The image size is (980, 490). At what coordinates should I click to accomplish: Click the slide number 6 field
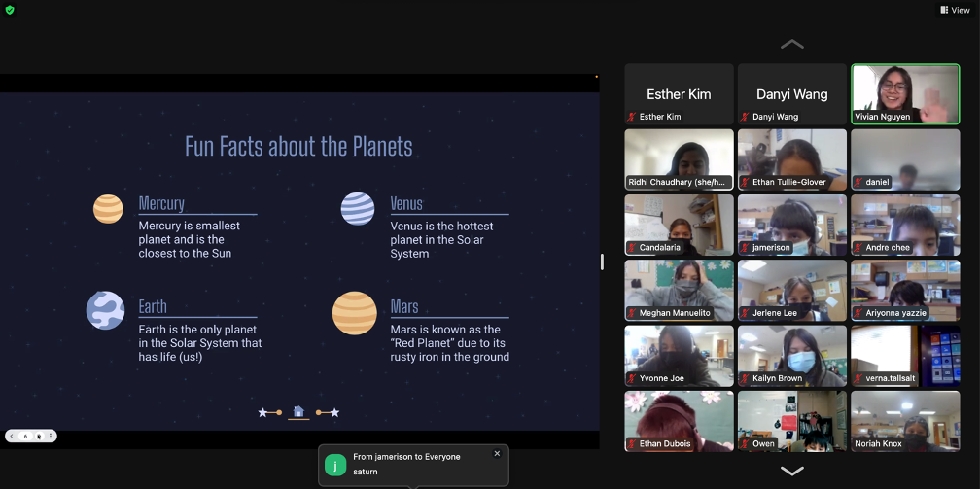pyautogui.click(x=25, y=436)
